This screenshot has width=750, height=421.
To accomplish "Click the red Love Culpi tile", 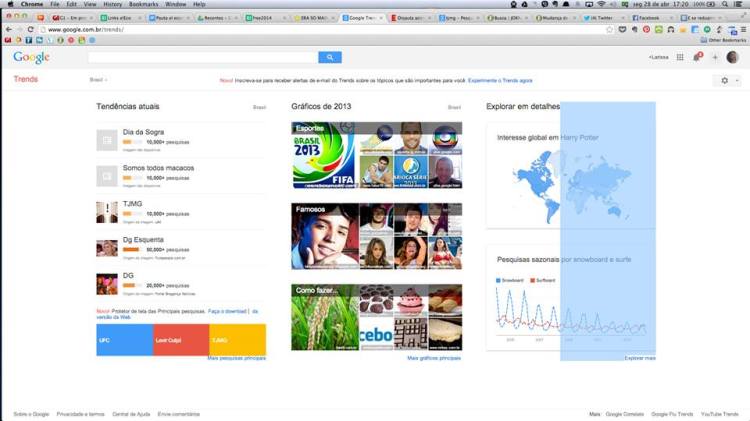I will 181,340.
